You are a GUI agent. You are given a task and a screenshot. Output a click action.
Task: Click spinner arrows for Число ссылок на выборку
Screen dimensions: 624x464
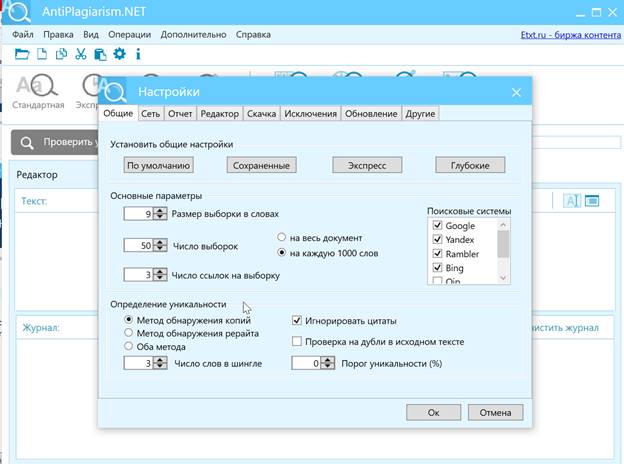point(160,275)
